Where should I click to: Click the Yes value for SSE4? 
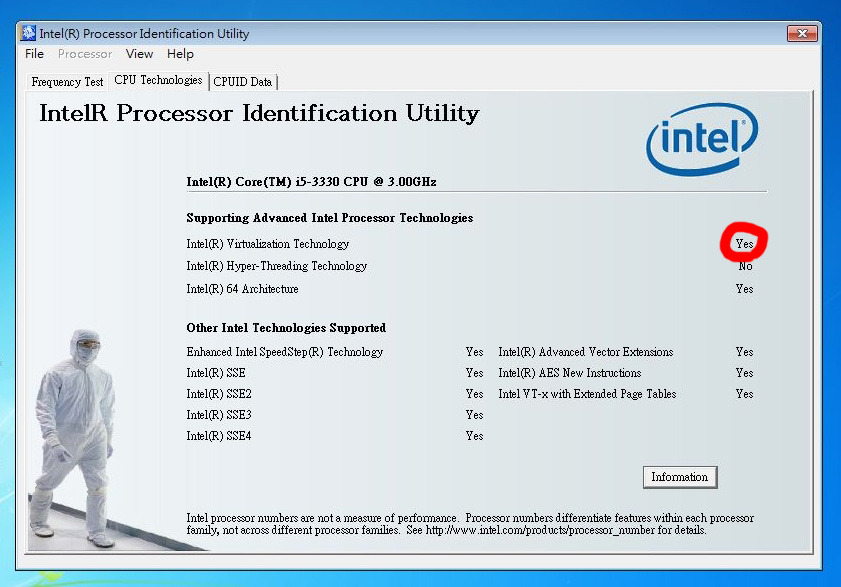(474, 435)
